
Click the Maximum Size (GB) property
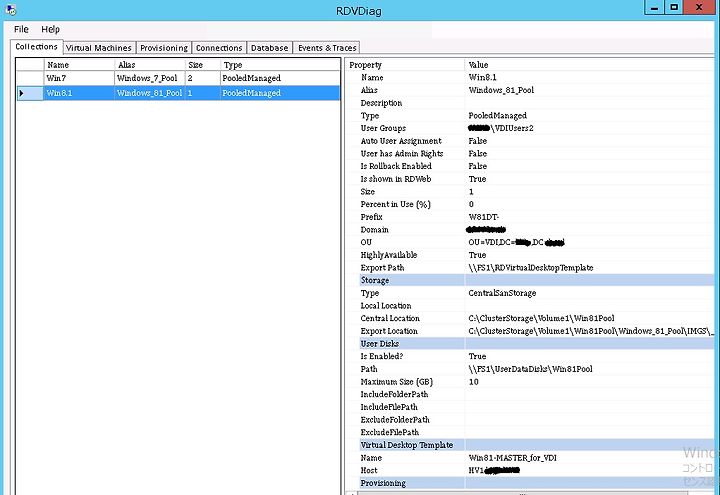(x=397, y=382)
